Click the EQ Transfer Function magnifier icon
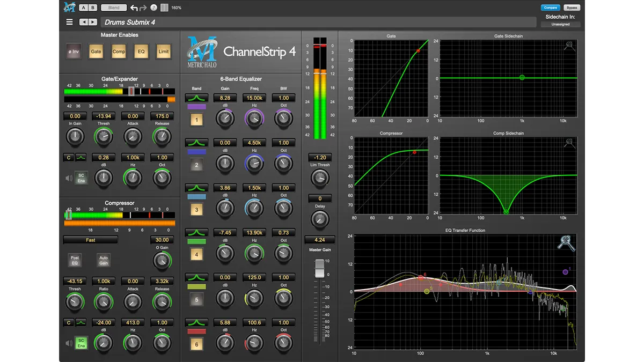This screenshot has width=644, height=362. coord(566,243)
